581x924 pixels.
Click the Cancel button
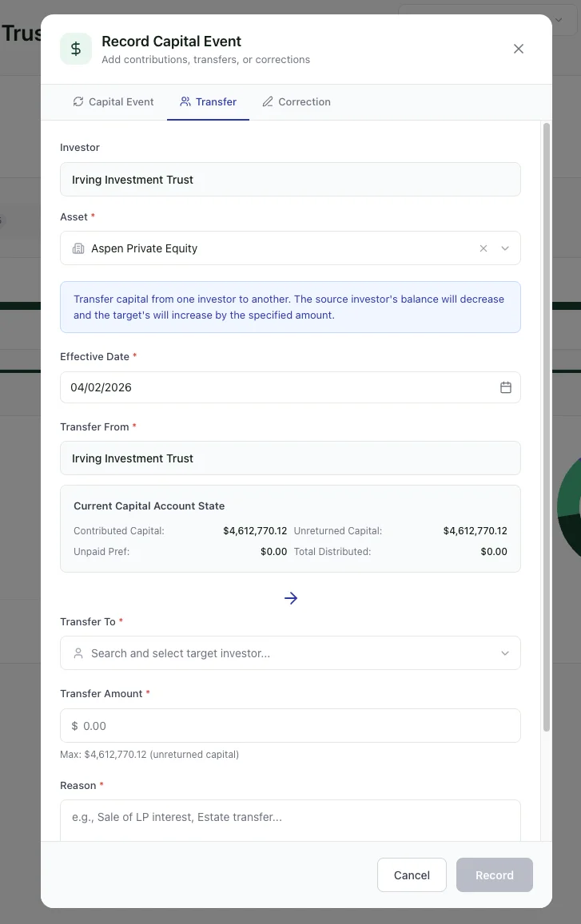coord(412,874)
